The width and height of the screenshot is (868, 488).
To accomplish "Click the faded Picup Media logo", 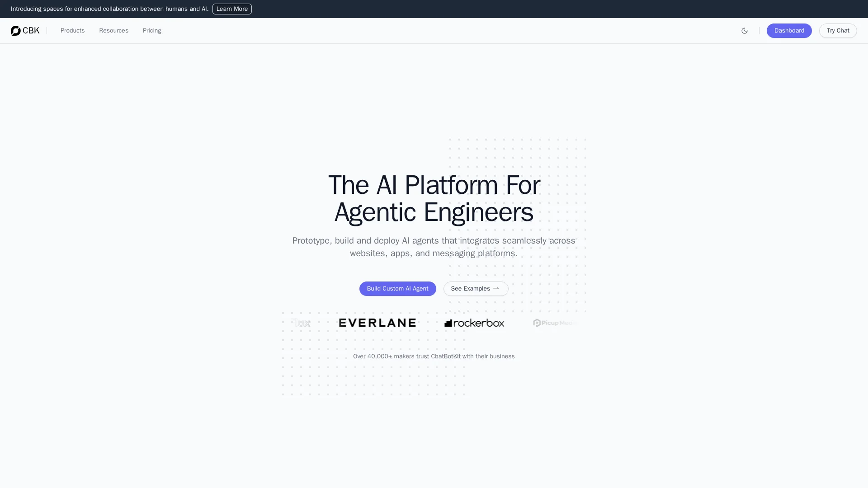I will (555, 323).
